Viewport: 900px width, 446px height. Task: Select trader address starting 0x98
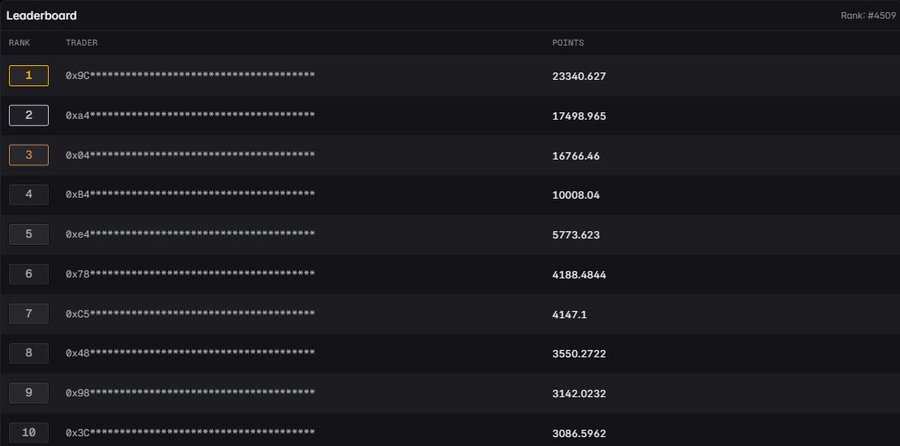(190, 393)
